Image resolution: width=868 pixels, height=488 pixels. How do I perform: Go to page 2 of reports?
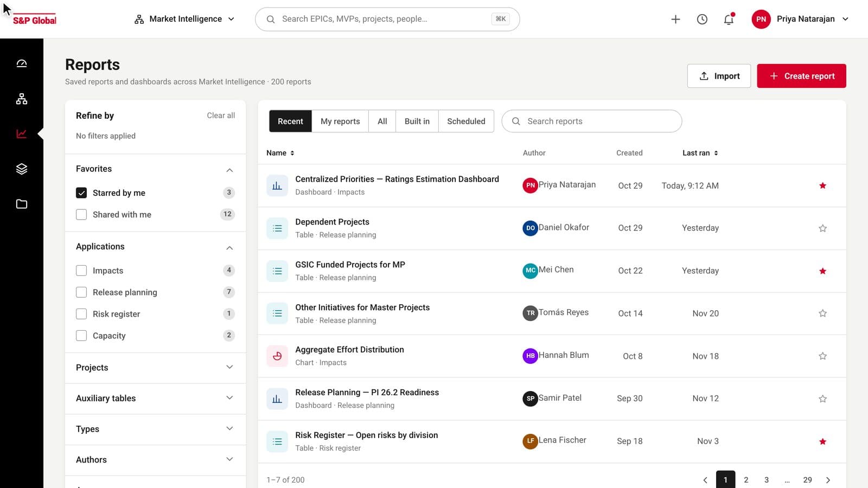pyautogui.click(x=746, y=480)
